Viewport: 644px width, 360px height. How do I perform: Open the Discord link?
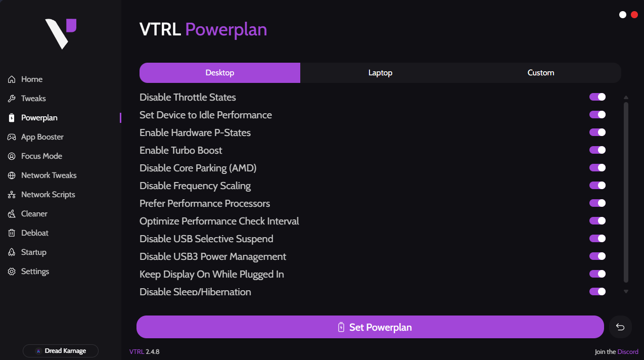coord(628,351)
